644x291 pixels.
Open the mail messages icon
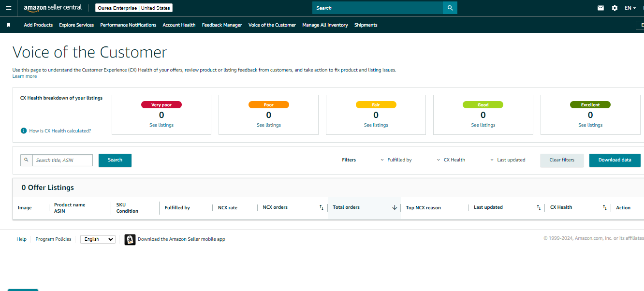pos(600,8)
